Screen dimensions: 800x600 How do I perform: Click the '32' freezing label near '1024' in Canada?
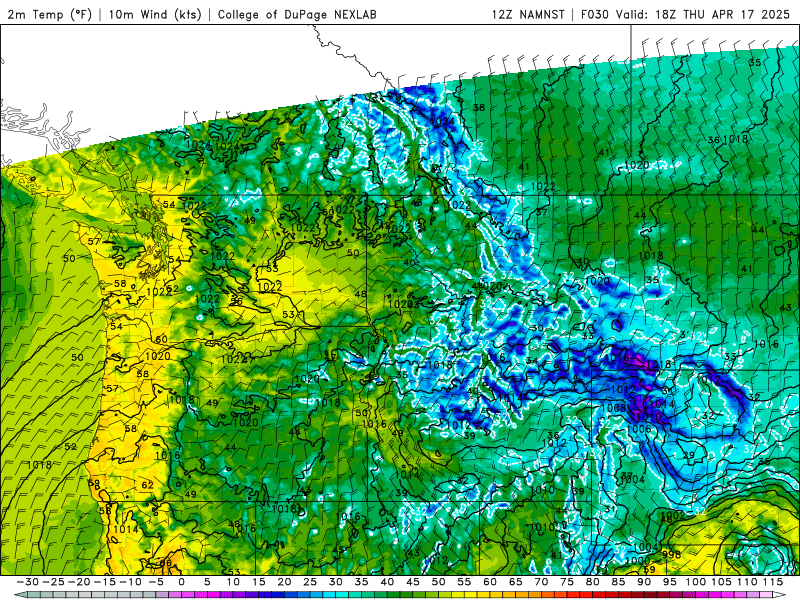[x=477, y=146]
